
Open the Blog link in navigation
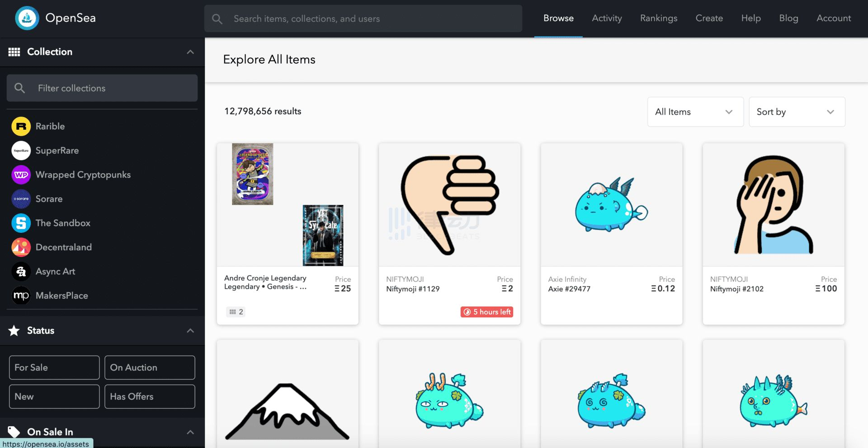point(788,18)
